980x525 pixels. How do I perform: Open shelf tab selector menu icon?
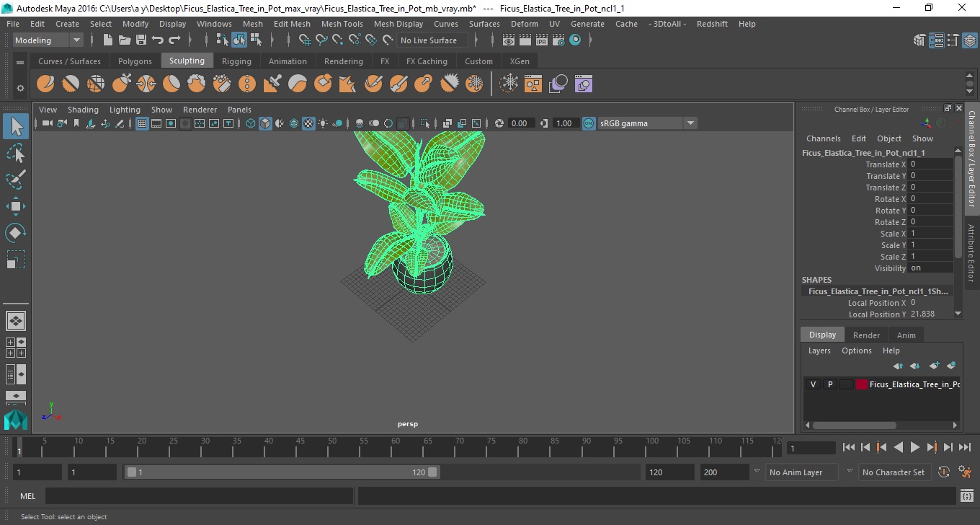[x=20, y=61]
